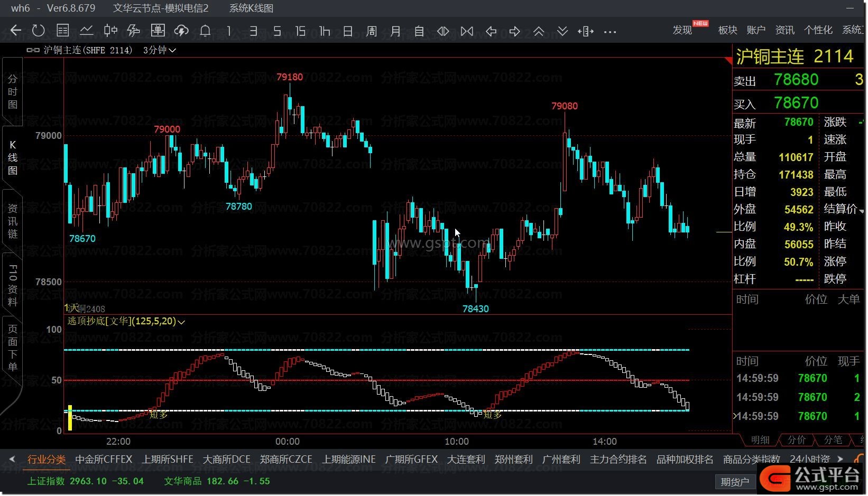The image size is (868, 496).
Task: Click the refresh circular arrow icon
Action: (x=39, y=31)
